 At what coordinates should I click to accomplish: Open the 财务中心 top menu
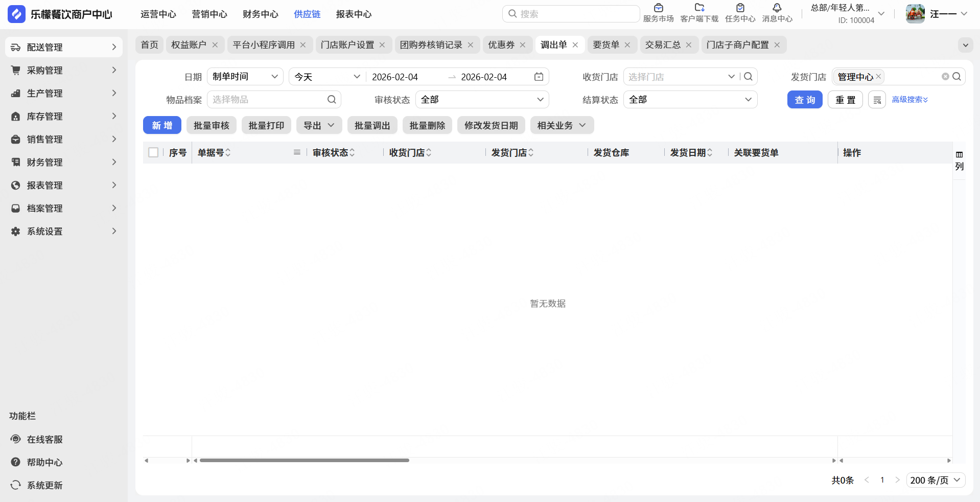click(261, 14)
